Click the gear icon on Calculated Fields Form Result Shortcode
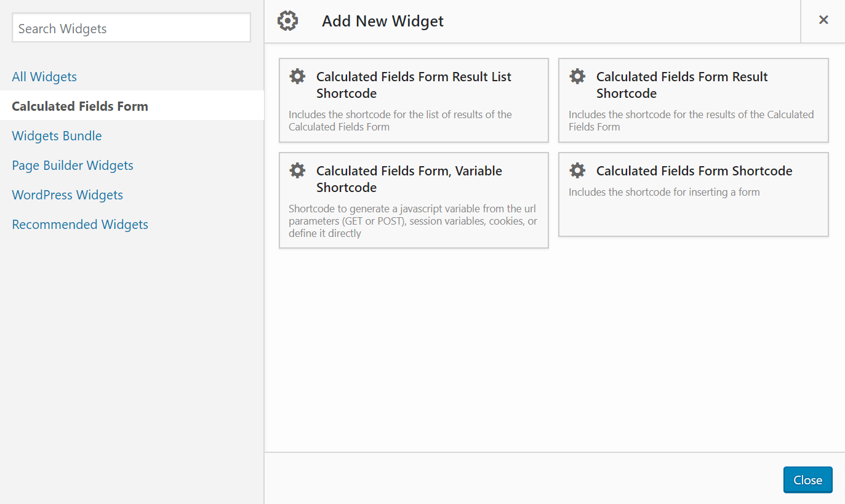The width and height of the screenshot is (845, 504). tap(577, 76)
